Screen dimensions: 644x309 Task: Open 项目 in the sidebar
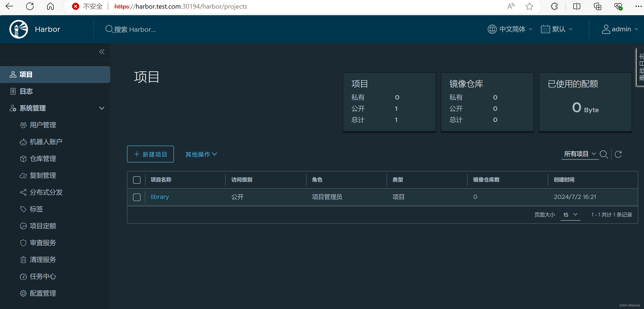click(x=55, y=74)
